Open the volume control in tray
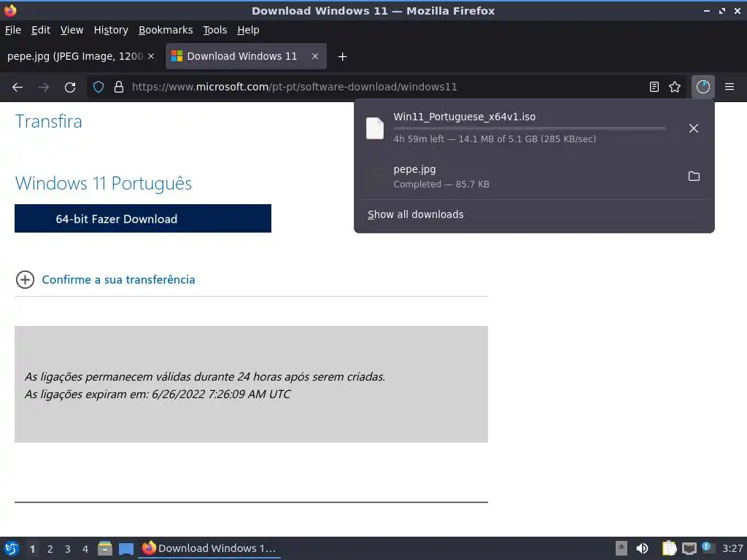This screenshot has width=747, height=560. [x=642, y=548]
